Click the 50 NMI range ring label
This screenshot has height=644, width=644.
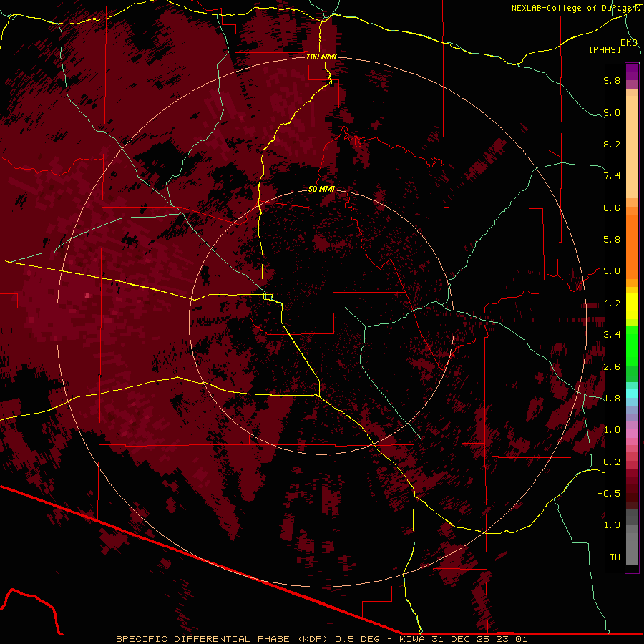click(321, 189)
